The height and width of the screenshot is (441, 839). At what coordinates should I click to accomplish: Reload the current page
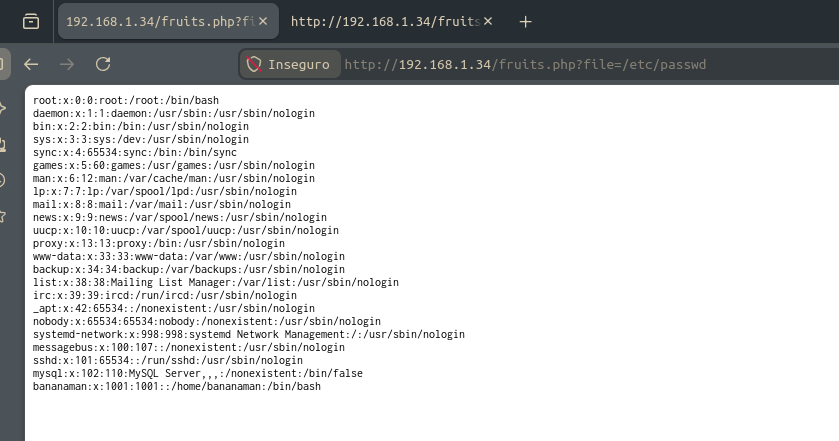click(103, 64)
